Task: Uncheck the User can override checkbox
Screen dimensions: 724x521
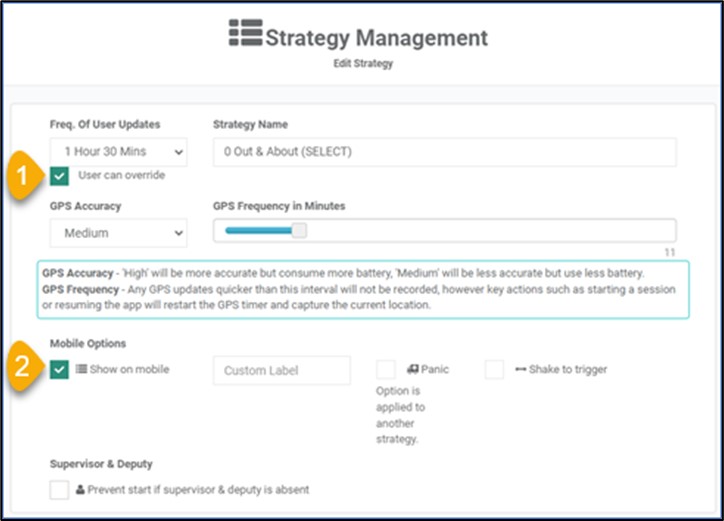Action: coord(59,176)
